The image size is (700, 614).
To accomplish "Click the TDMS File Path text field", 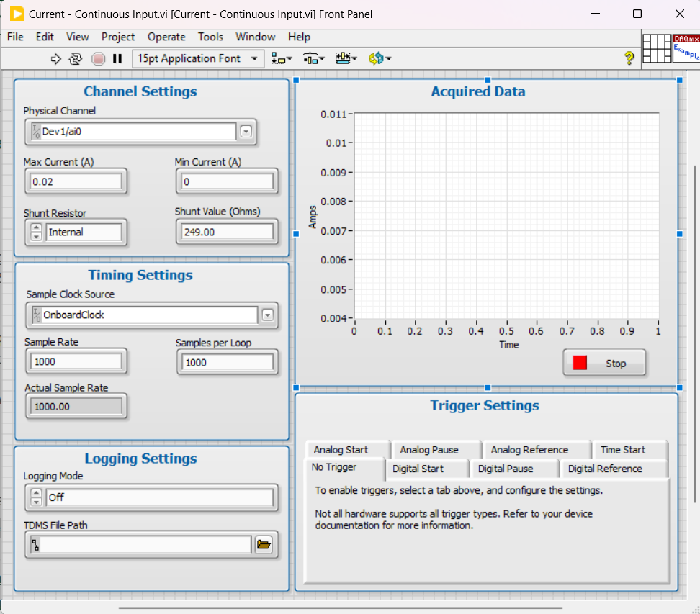I will (x=140, y=544).
